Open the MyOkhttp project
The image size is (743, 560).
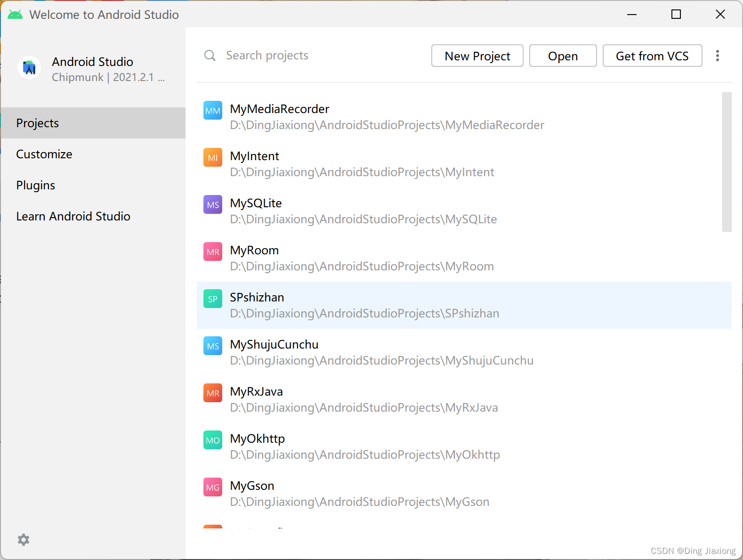click(x=464, y=446)
